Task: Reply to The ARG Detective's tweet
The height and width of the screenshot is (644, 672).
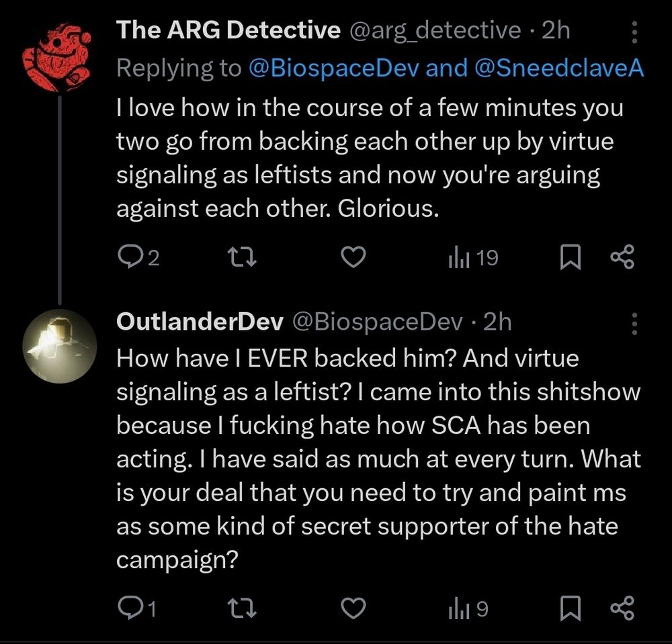Action: 129,258
